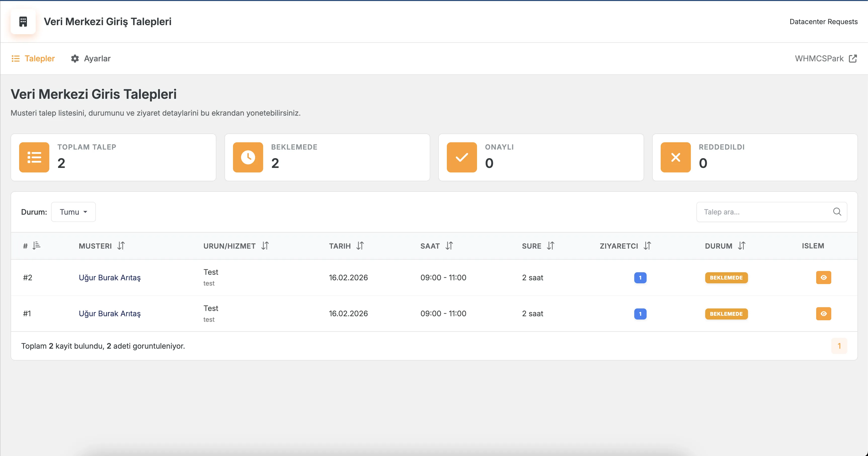
Task: Click the external-link arrow icon next to WHMCSPark
Action: point(853,59)
